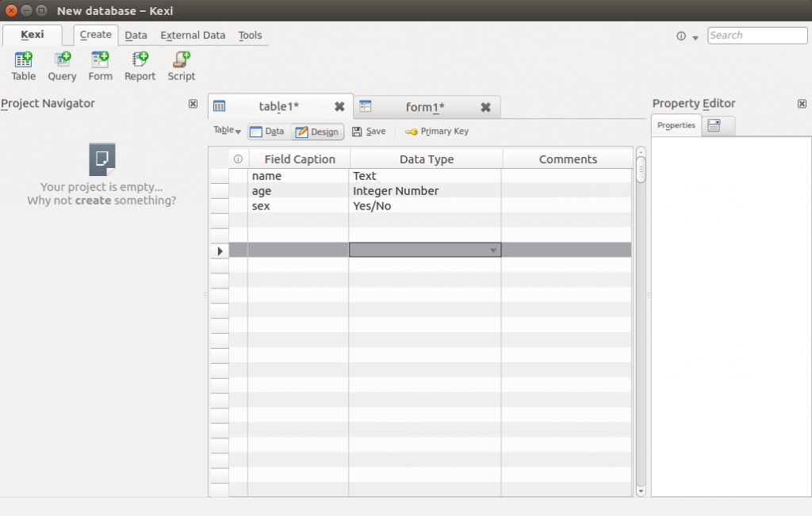
Task: Close the form1 tab
Action: coord(485,107)
